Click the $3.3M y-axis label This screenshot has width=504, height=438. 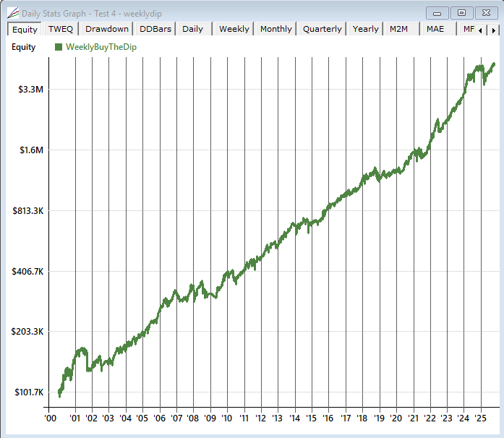pyautogui.click(x=30, y=90)
